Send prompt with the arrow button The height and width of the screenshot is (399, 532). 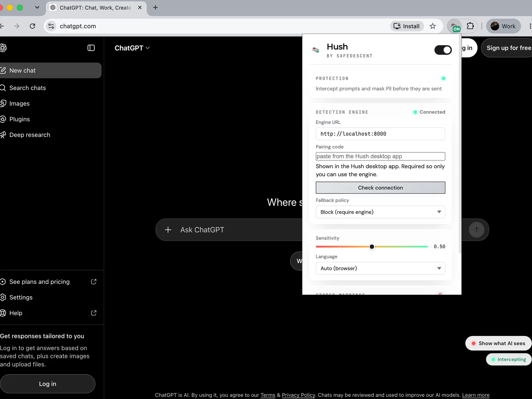[x=476, y=230]
